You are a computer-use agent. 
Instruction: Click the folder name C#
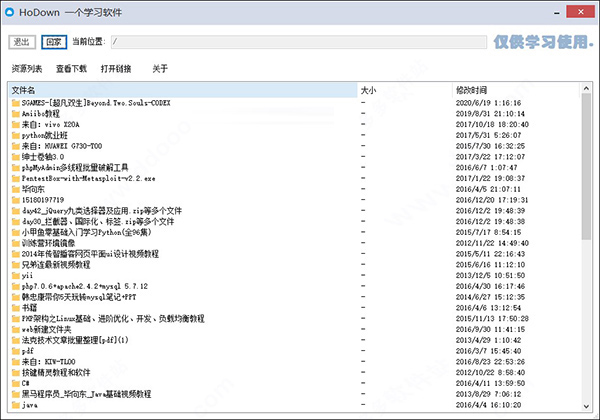pos(26,383)
